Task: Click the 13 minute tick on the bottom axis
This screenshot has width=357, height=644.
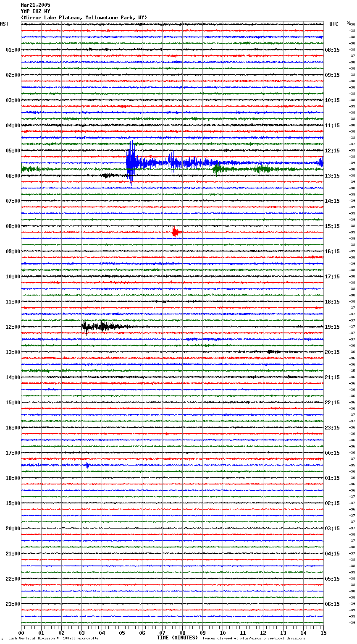Action: pyautogui.click(x=283, y=633)
